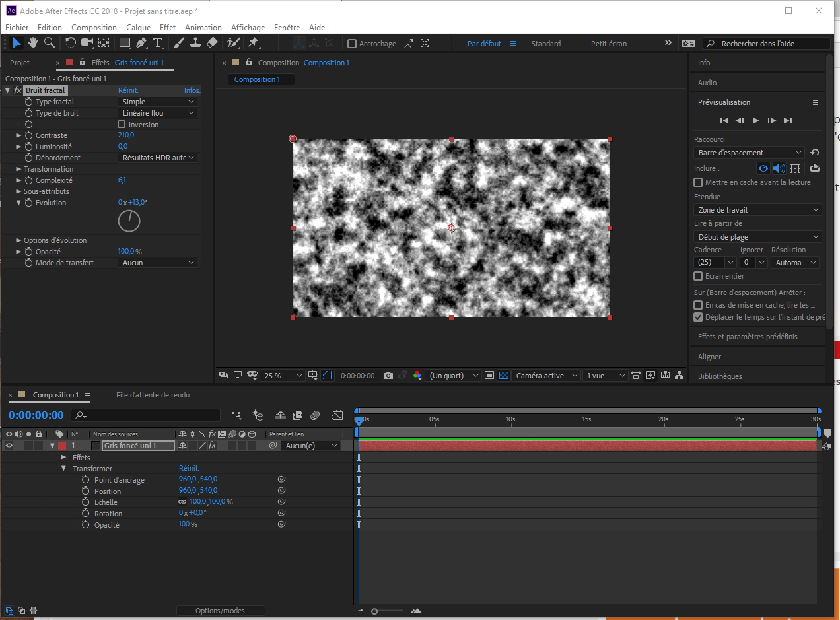Toggle include video in preview
840x620 pixels.
click(x=763, y=168)
